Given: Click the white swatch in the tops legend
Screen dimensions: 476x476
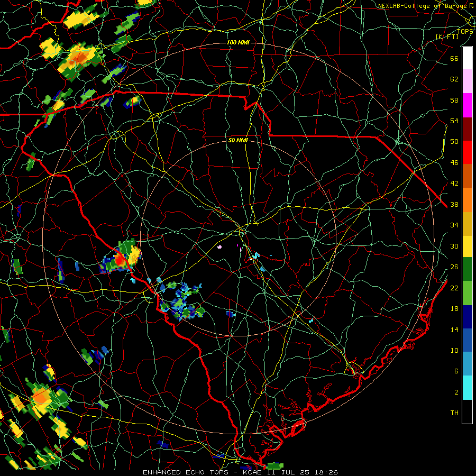Looking at the screenshot, I should (x=467, y=58).
